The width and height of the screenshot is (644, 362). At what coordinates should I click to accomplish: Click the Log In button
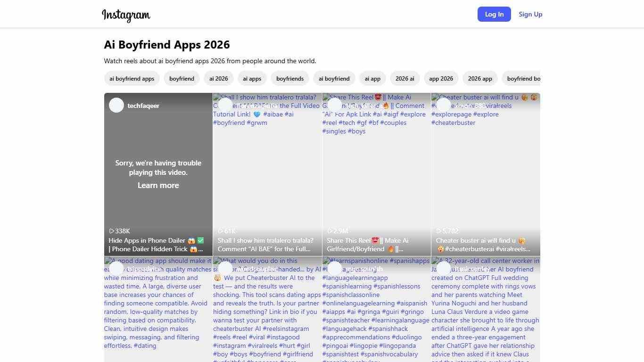tap(494, 14)
